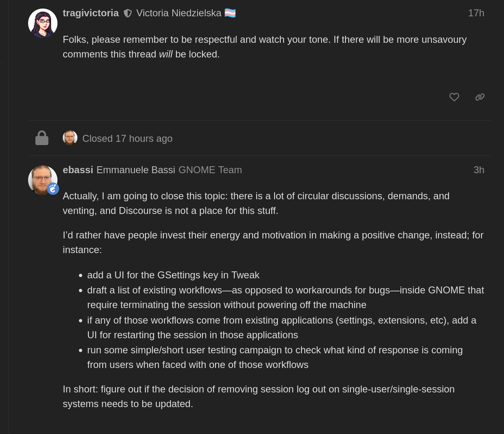Click the 3h timestamp on ebassi's post

[479, 170]
